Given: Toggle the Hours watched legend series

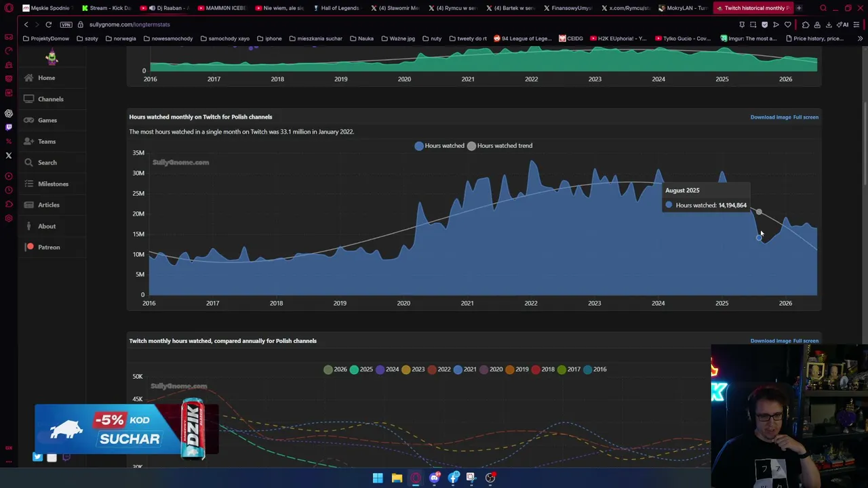Looking at the screenshot, I should [x=439, y=146].
